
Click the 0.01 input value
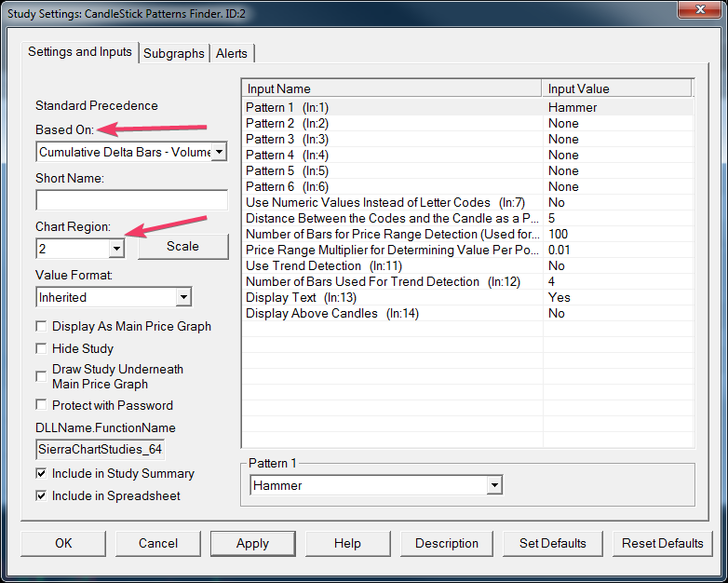coord(559,250)
